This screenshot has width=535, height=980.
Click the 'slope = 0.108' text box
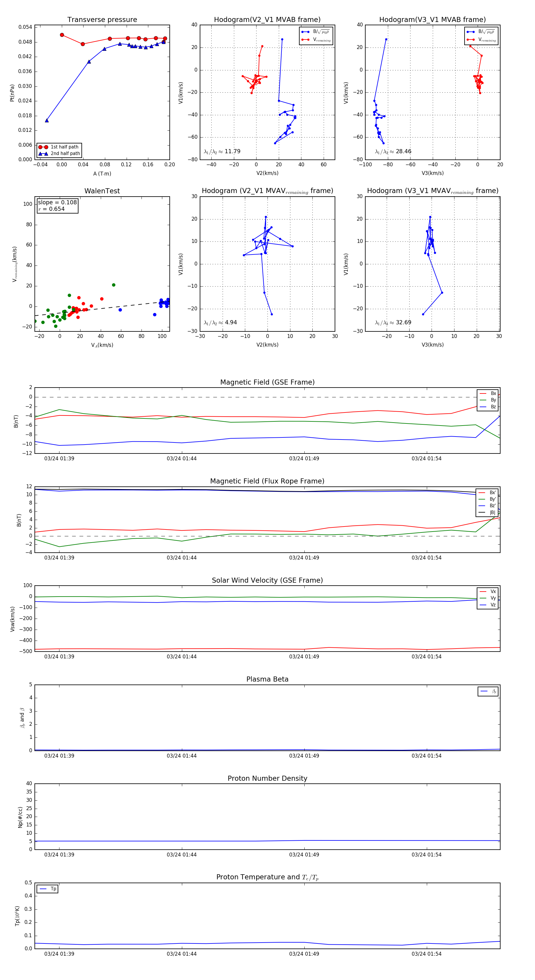click(57, 203)
